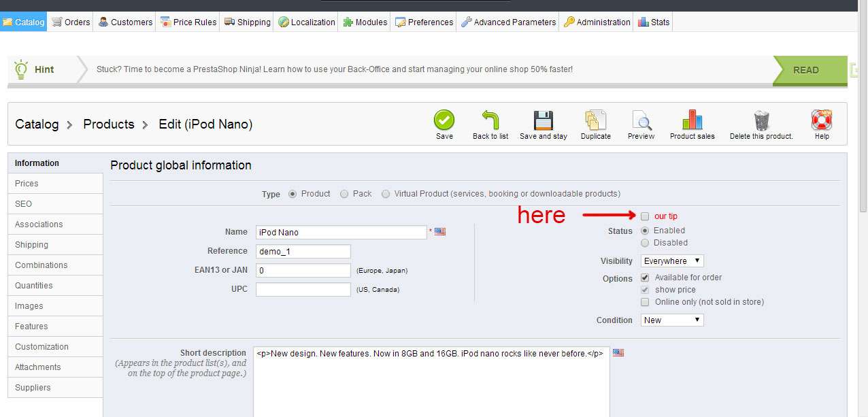Click the Product global information heading

[x=181, y=165]
